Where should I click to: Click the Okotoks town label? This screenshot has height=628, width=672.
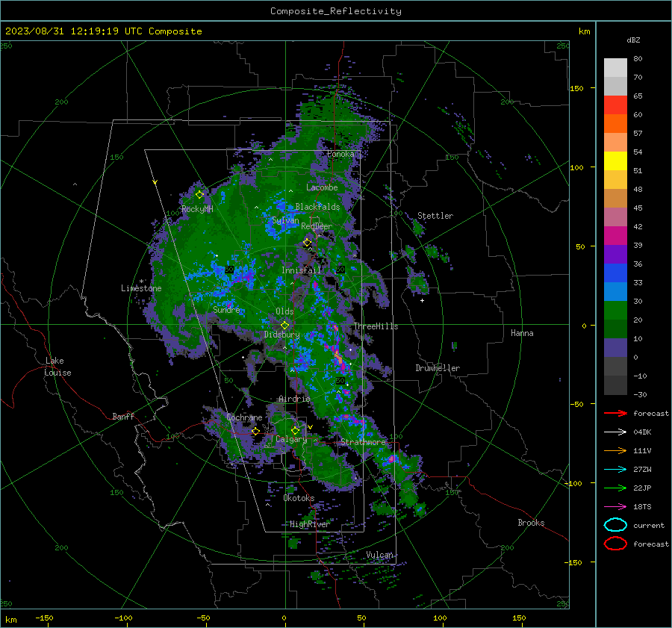(299, 498)
